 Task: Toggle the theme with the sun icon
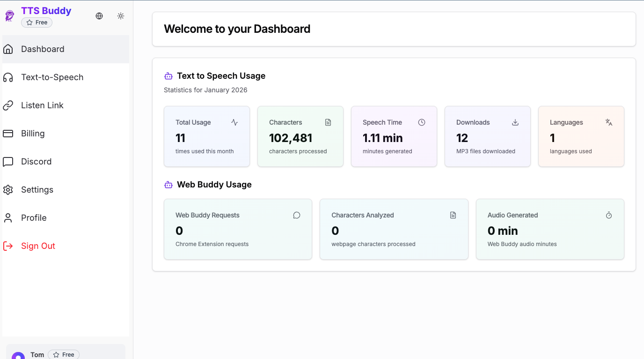pos(120,15)
